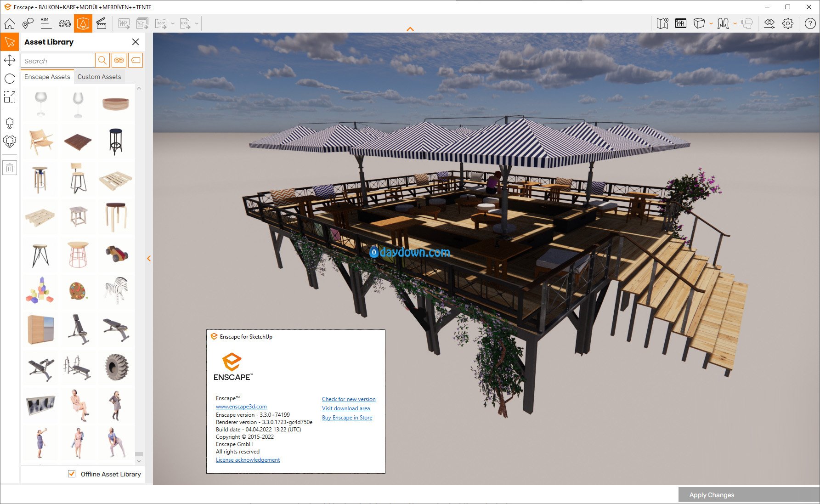Image resolution: width=820 pixels, height=504 pixels.
Task: Toggle the Asset Library toolbar icon
Action: [x=83, y=23]
